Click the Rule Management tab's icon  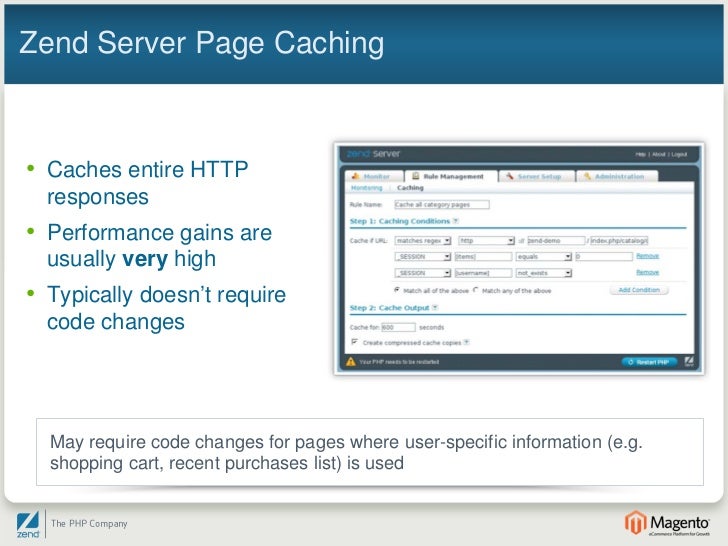(x=416, y=176)
